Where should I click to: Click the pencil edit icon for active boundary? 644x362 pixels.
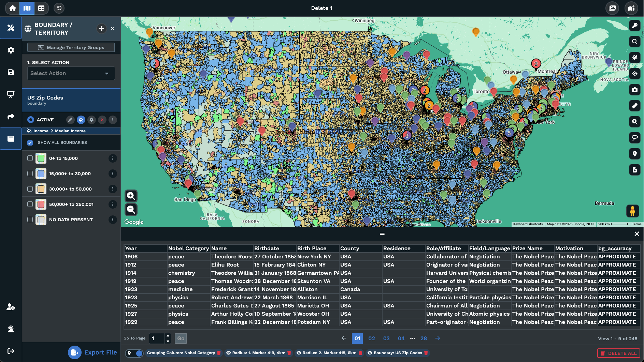(x=70, y=120)
